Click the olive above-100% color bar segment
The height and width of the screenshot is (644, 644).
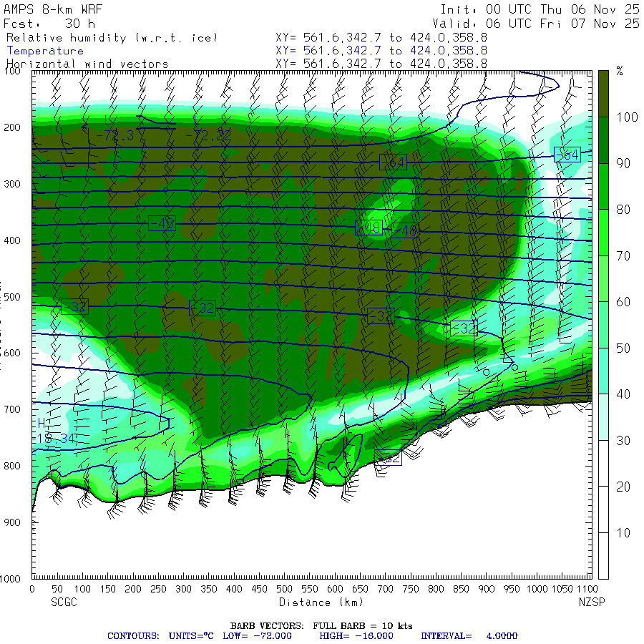point(603,94)
